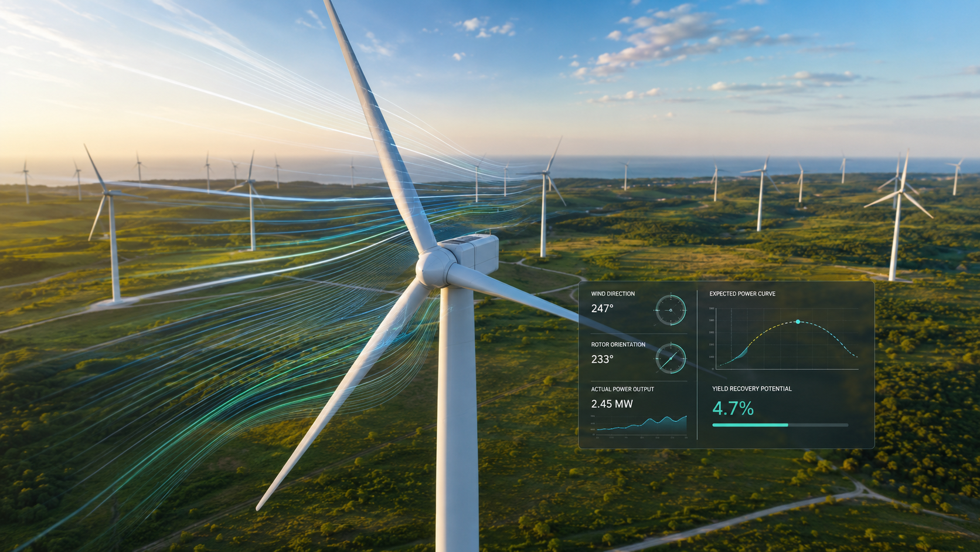Click the 2.45 MW output value
The width and height of the screenshot is (980, 552).
[612, 404]
